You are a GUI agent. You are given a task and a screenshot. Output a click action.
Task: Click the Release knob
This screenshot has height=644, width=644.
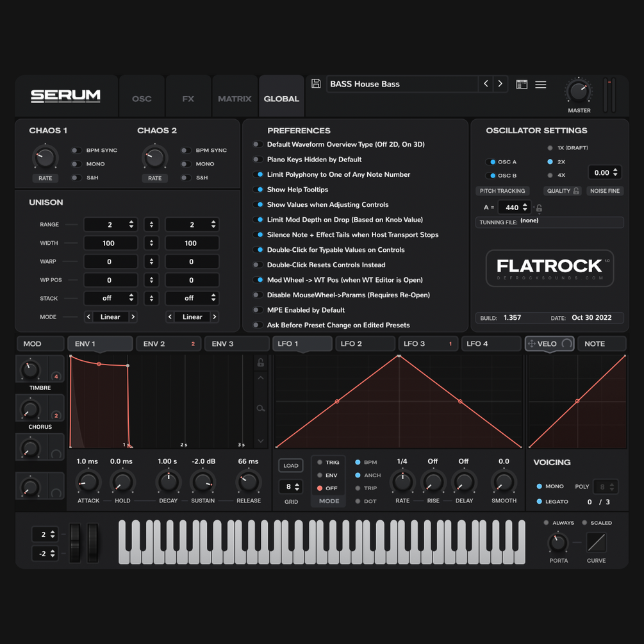point(248,483)
